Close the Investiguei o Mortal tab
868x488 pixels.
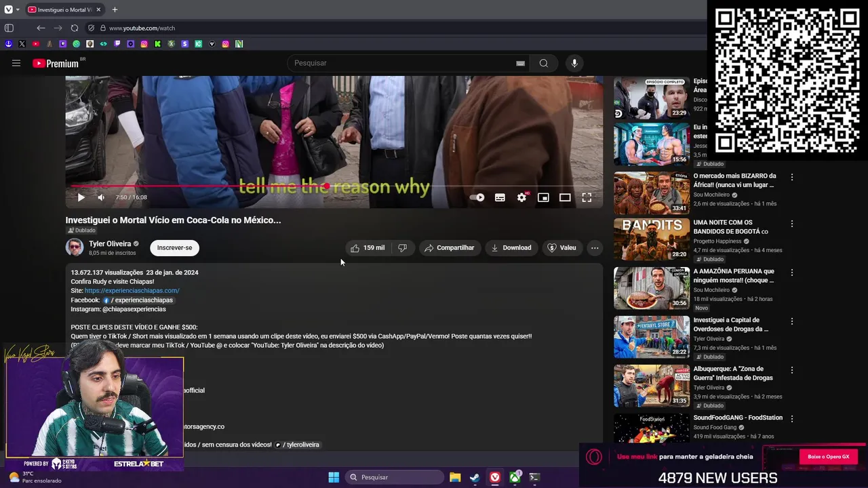coord(98,9)
